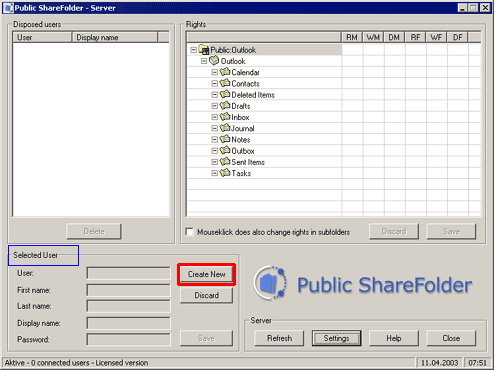Select the Inbox tree label
Image resolution: width=494 pixels, height=370 pixels.
click(x=240, y=117)
